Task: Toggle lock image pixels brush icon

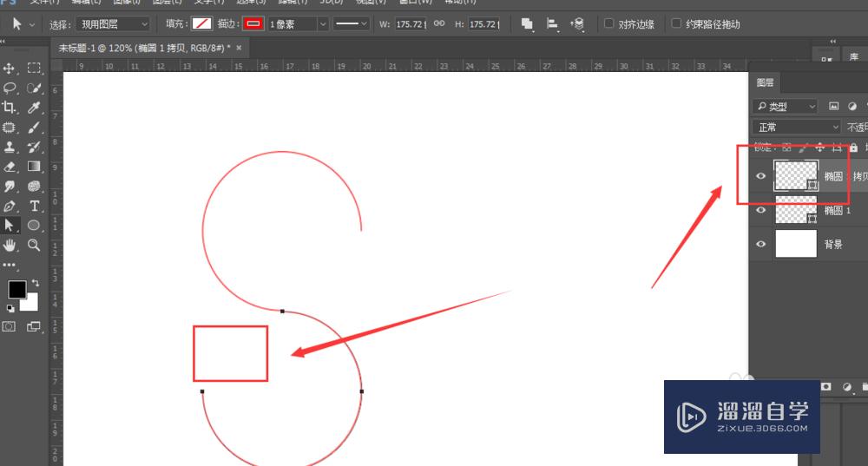Action: pyautogui.click(x=803, y=148)
